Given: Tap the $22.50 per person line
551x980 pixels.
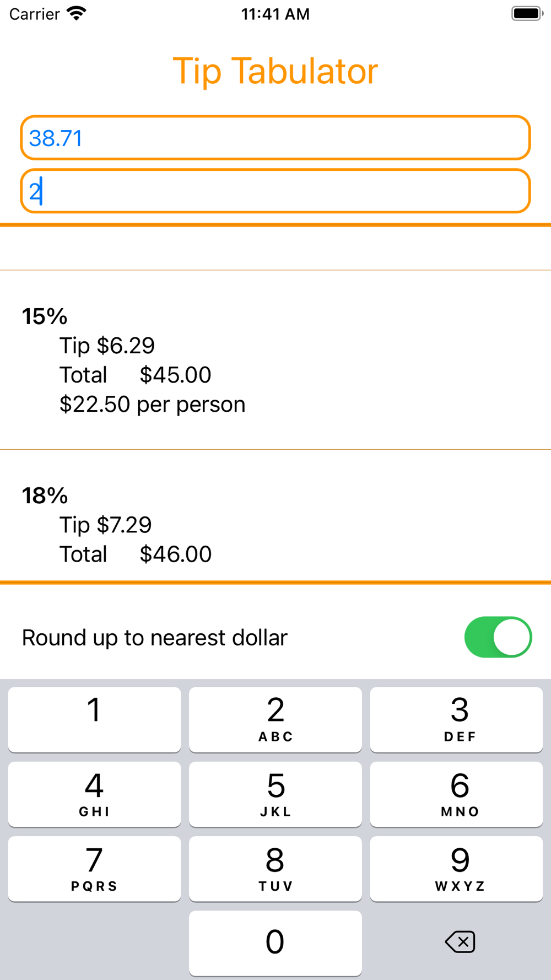Looking at the screenshot, I should click(153, 405).
